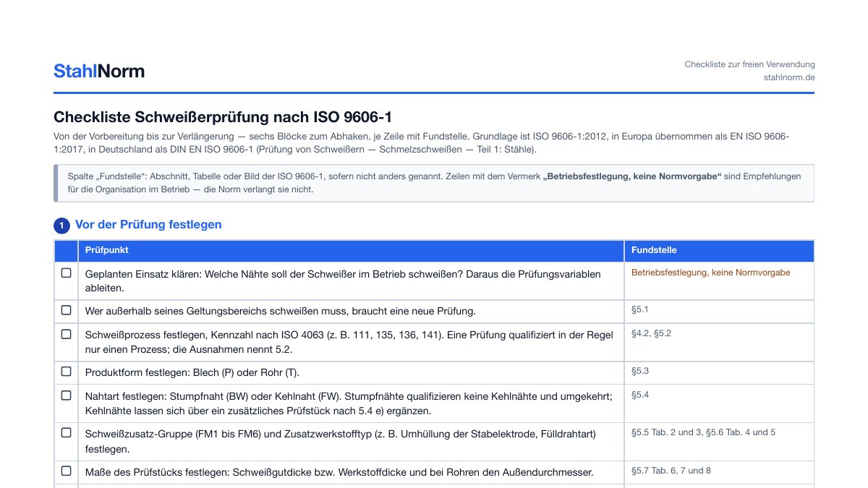868x488 pixels.
Task: Click the heading 'Checkliste Schweißerprüfung nach ISO 9606-1'
Action: 223,117
